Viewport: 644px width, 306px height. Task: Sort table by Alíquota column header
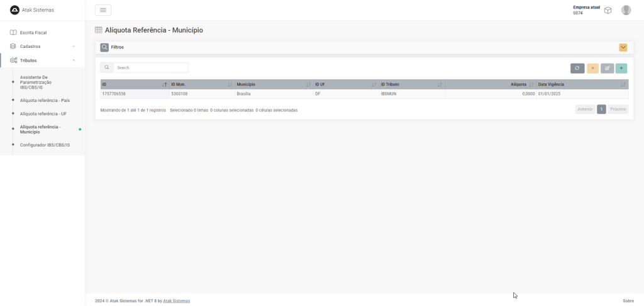click(518, 84)
